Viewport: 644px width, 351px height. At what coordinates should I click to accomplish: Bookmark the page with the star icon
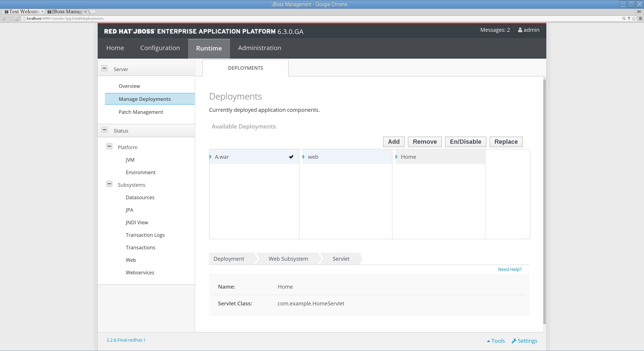click(x=634, y=19)
